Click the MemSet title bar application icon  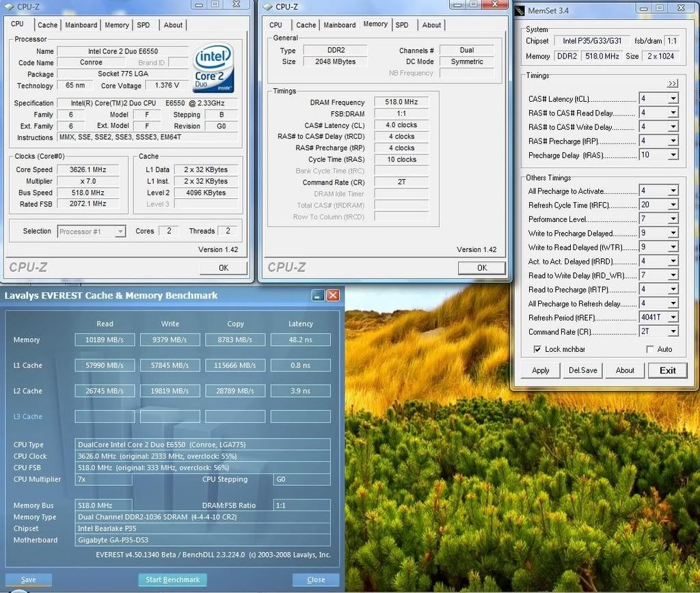coord(520,10)
